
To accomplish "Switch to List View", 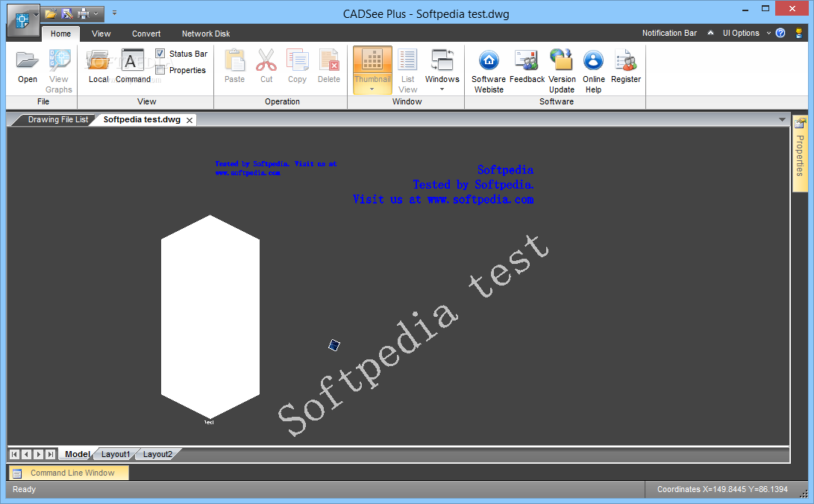I will click(x=407, y=71).
